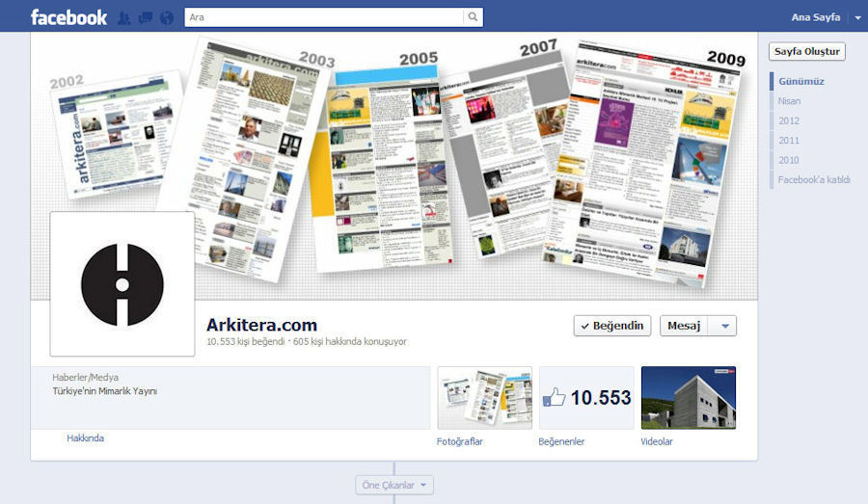Click the 10.553 kişi beğendi text
Image resolution: width=868 pixels, height=504 pixels.
pos(245,342)
